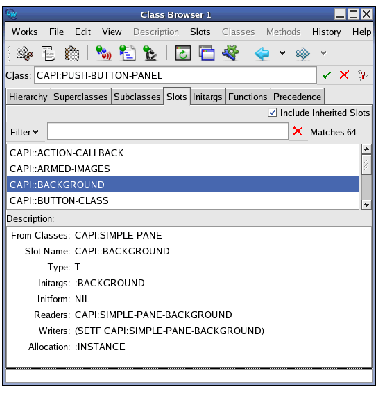The height and width of the screenshot is (394, 379).
Task: Open the Slots menu
Action: 200,32
